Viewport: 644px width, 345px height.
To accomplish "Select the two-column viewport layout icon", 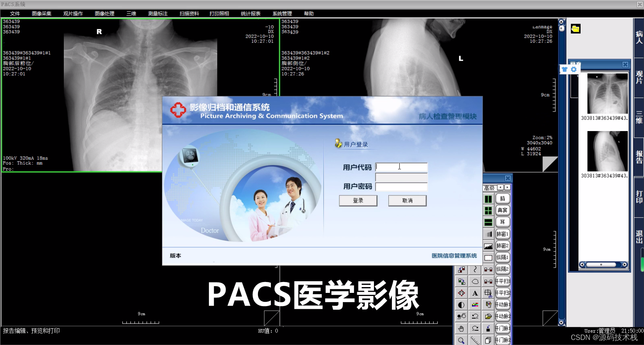I will [488, 199].
